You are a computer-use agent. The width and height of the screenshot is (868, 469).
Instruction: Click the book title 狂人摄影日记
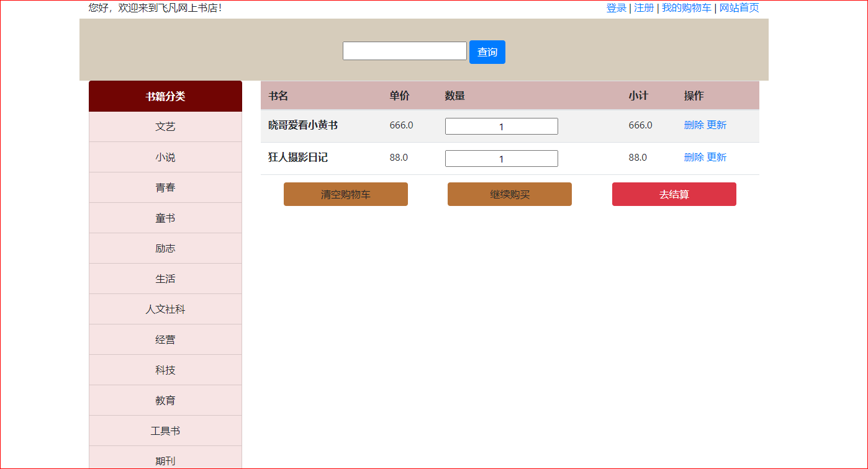pyautogui.click(x=298, y=157)
